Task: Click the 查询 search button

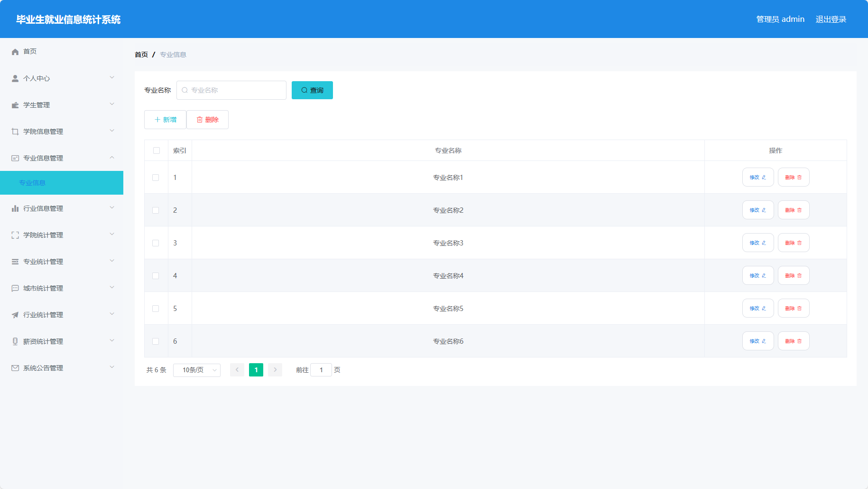Action: pyautogui.click(x=312, y=90)
